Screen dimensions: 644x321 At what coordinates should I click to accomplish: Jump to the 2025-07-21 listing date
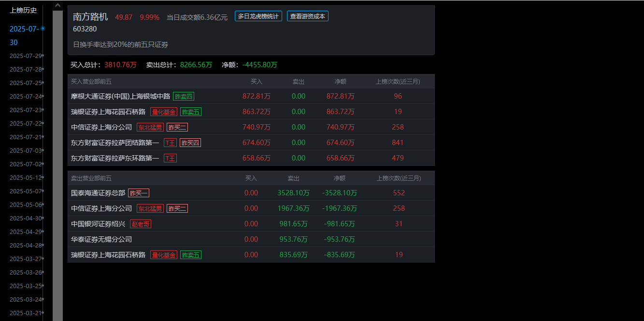pos(26,137)
